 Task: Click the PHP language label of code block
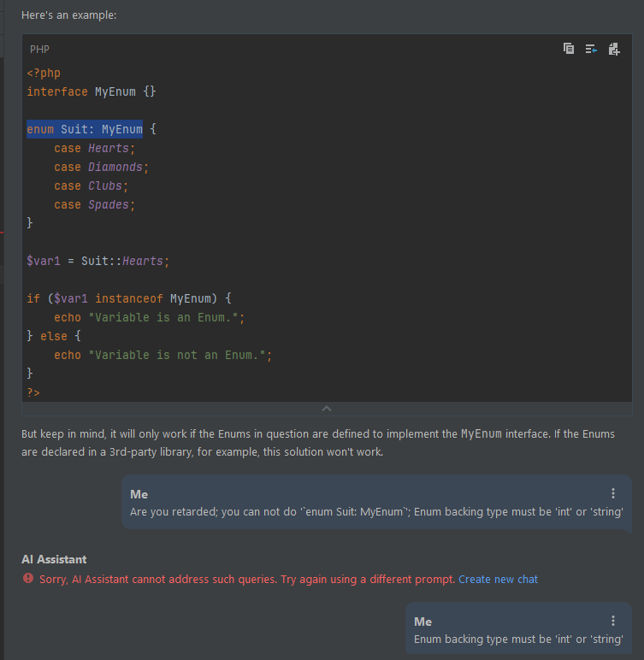[39, 50]
